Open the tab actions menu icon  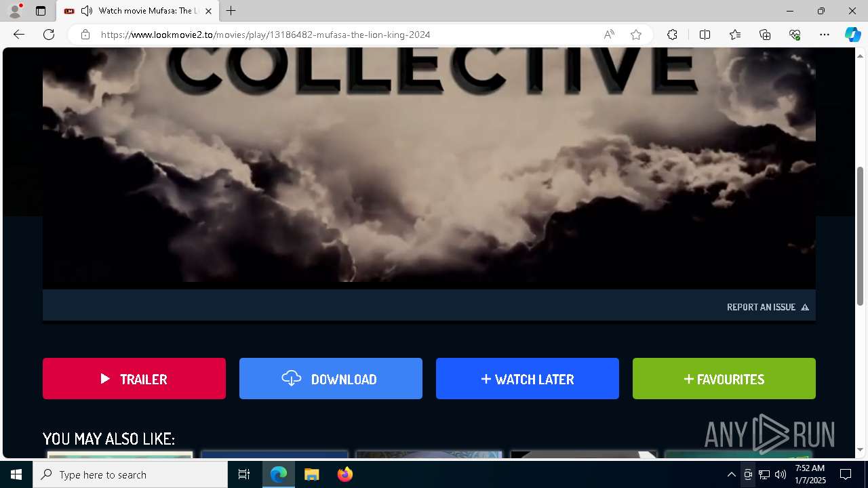41,11
